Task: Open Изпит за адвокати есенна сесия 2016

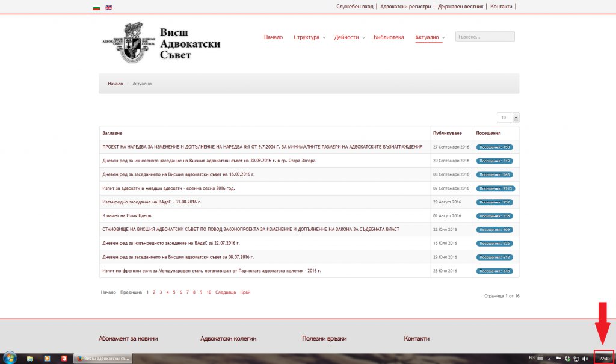Action: pos(168,188)
